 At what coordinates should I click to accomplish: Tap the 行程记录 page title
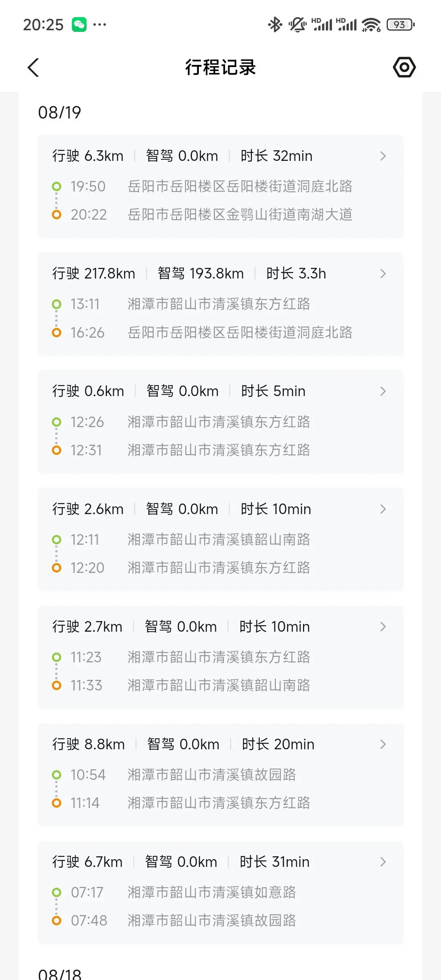[x=220, y=67]
